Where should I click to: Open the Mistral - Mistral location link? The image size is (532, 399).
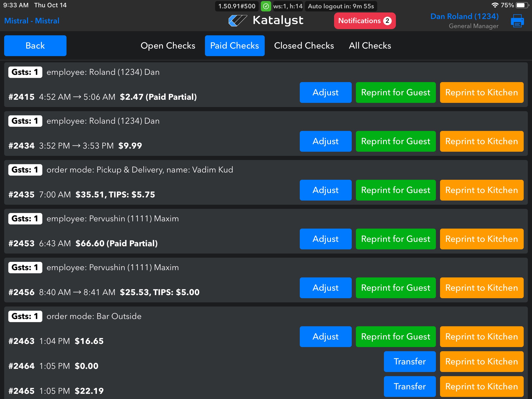(32, 21)
